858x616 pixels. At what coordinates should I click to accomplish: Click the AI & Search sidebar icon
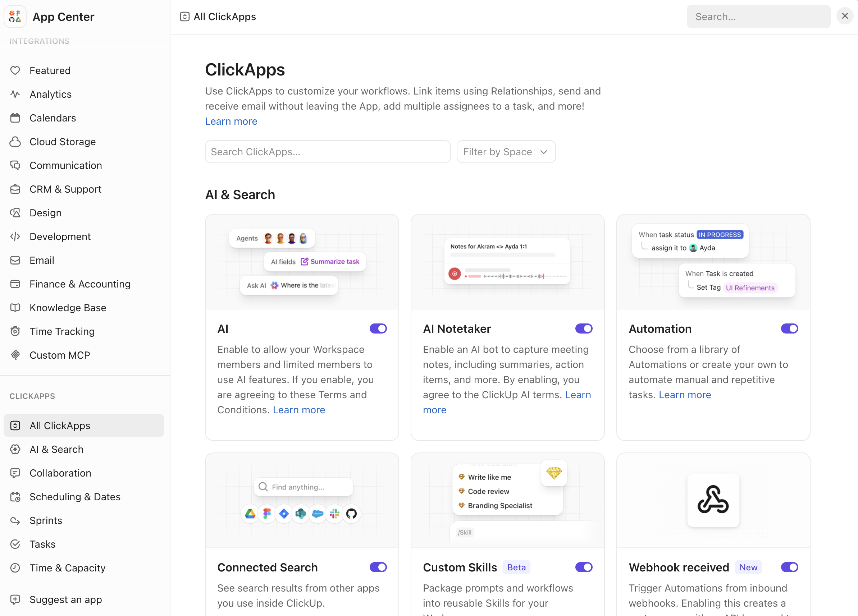(15, 449)
